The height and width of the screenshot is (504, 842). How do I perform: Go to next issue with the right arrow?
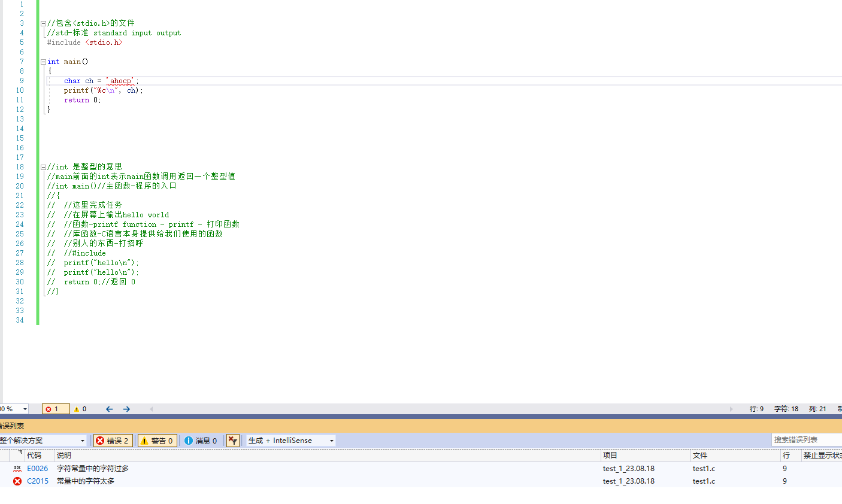click(x=126, y=409)
